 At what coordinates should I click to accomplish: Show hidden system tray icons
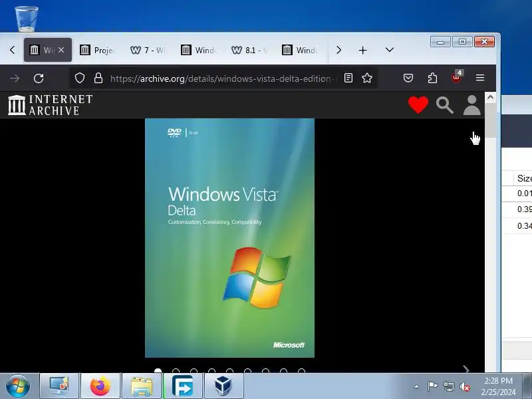417,386
